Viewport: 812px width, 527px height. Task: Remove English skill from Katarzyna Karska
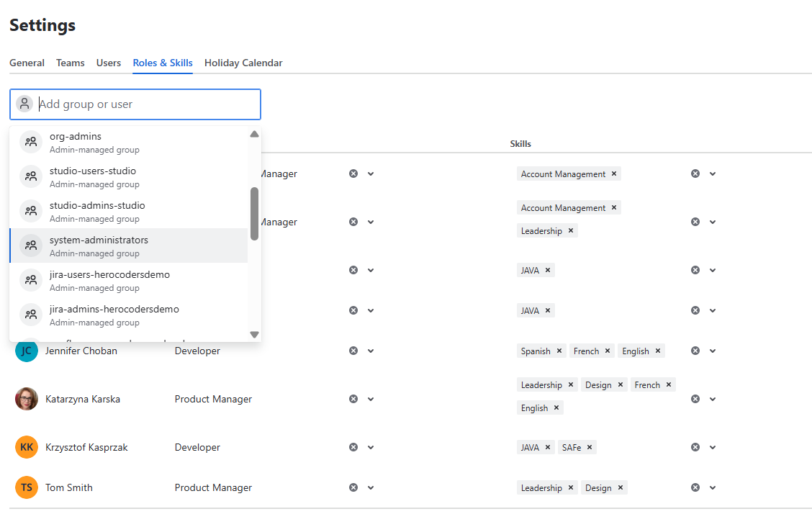coord(556,408)
